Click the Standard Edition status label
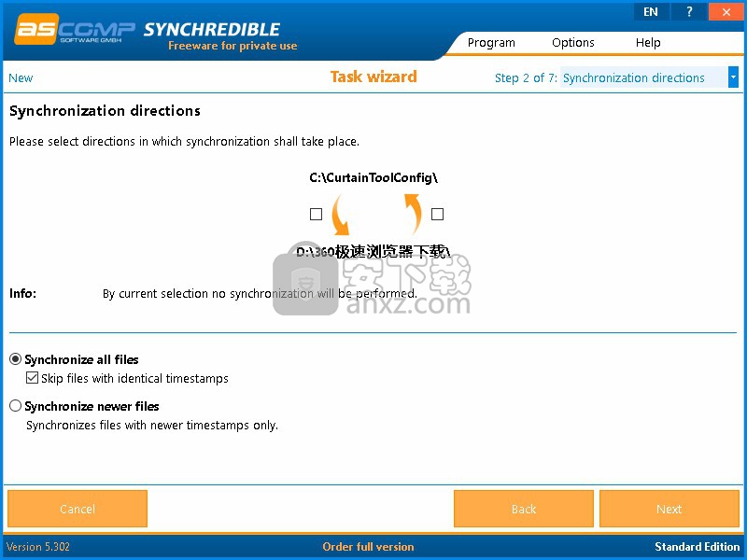This screenshot has height=560, width=747. pos(697,547)
